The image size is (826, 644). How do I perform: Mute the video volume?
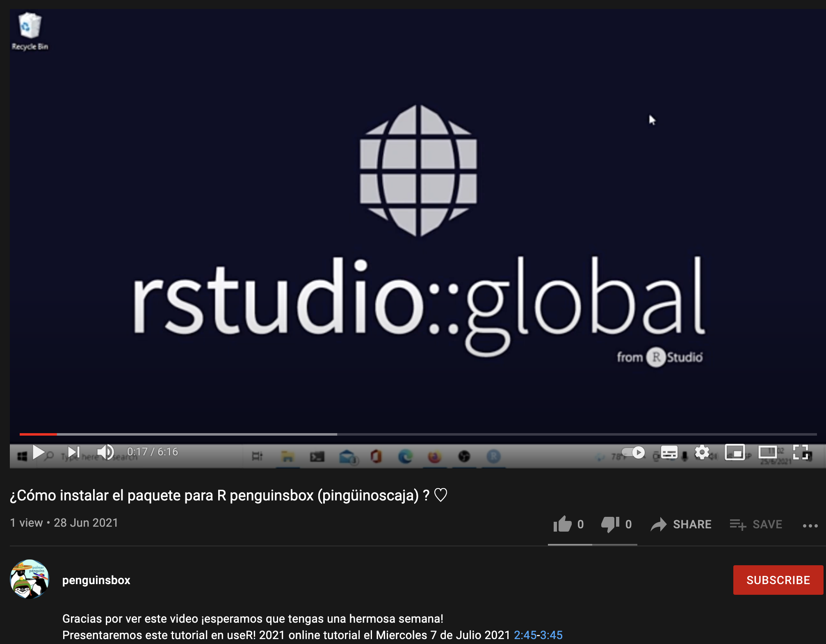tap(105, 452)
